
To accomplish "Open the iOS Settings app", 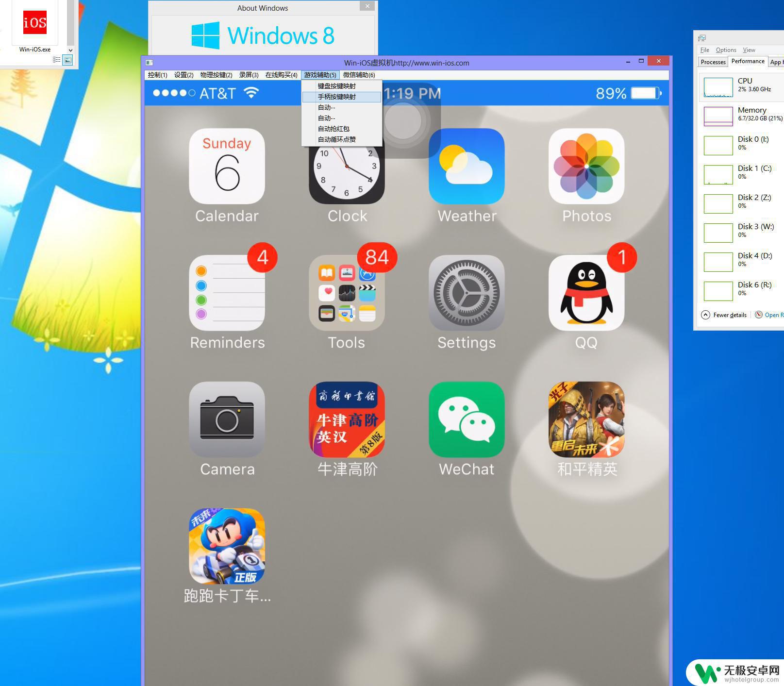I will click(467, 293).
